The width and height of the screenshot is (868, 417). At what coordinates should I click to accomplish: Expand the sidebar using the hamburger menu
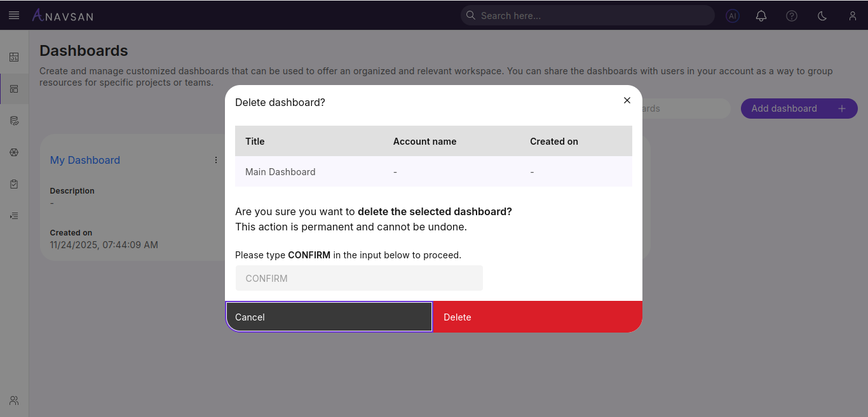pyautogui.click(x=14, y=15)
